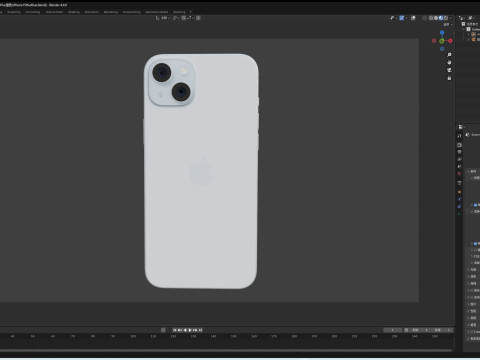Play animation in reverse
Image resolution: width=480 pixels, height=360 pixels.
point(185,330)
